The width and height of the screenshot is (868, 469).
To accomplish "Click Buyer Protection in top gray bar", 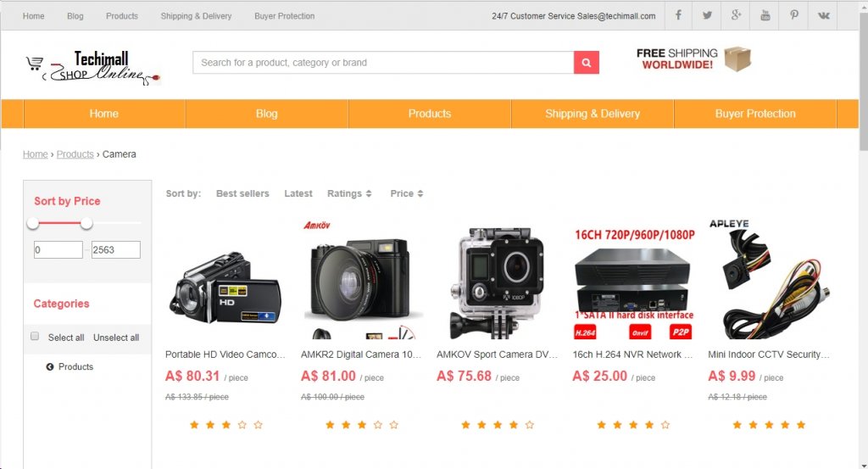I will pos(285,16).
